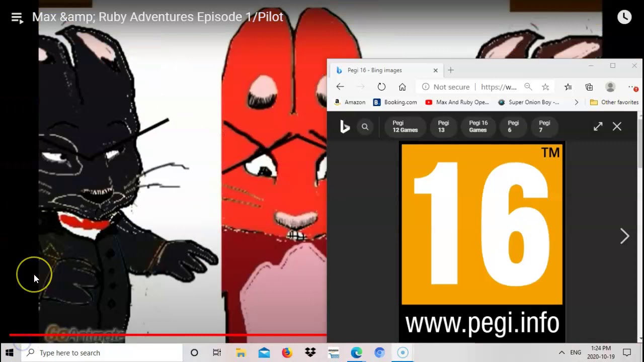Select the Pegi 7 suggestion chip

(x=544, y=126)
